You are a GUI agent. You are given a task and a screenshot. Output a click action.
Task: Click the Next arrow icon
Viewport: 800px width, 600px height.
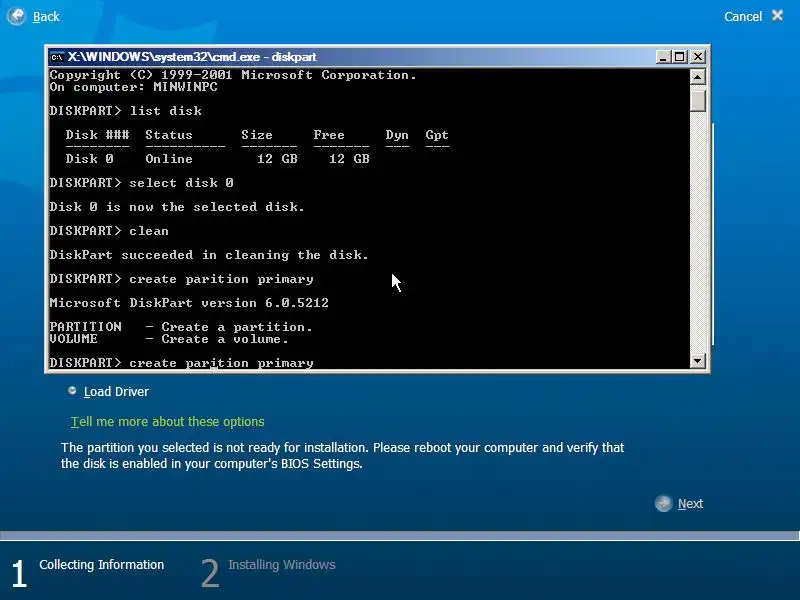click(x=663, y=504)
